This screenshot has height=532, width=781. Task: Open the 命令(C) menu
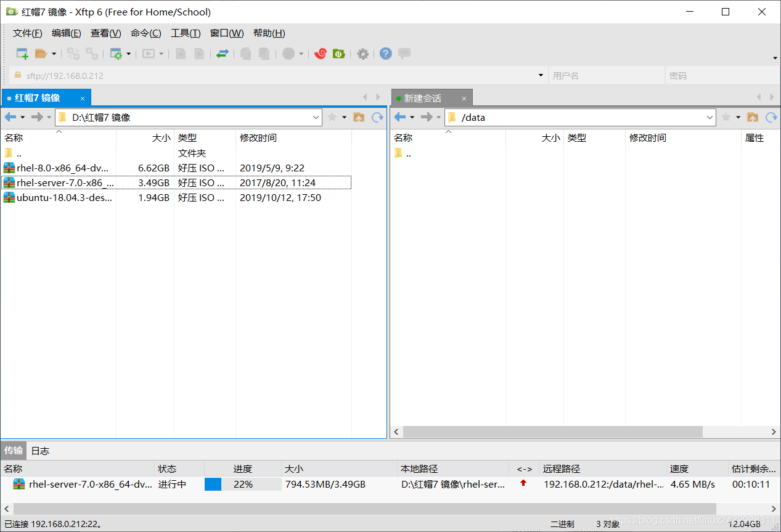[x=146, y=33]
